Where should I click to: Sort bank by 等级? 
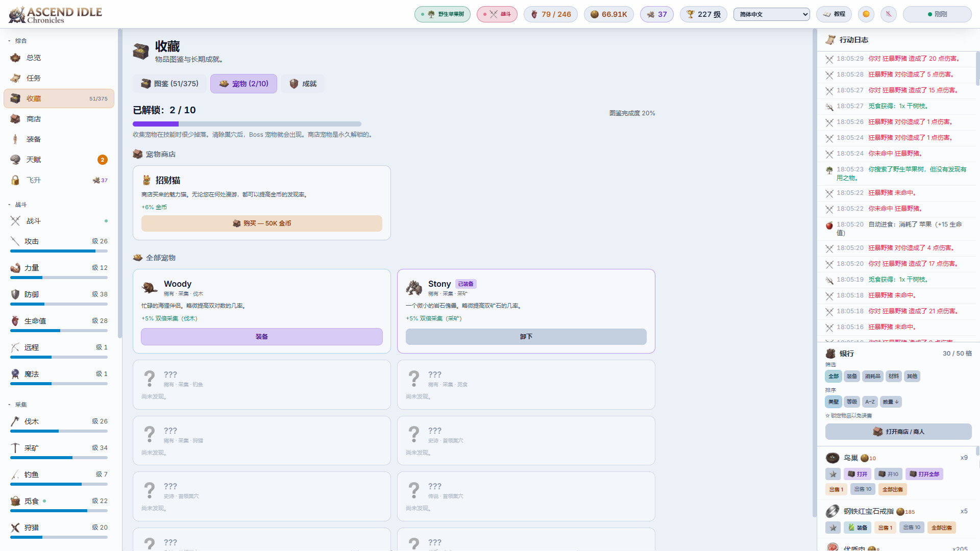(851, 402)
